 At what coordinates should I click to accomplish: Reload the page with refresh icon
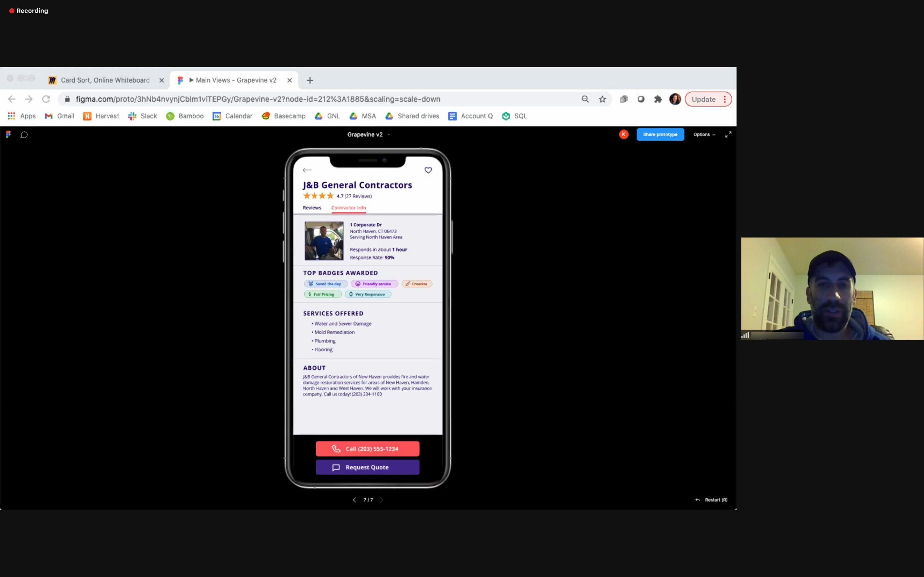tap(46, 99)
